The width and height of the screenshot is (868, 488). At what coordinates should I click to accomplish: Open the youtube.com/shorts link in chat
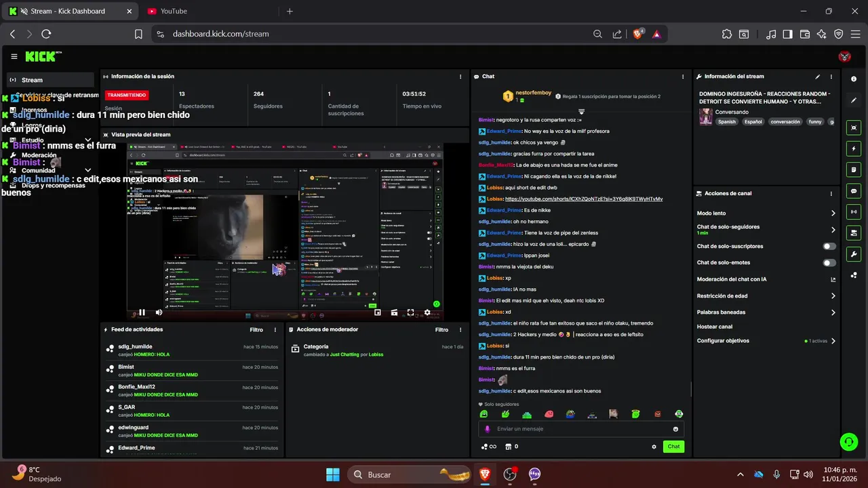pyautogui.click(x=584, y=199)
